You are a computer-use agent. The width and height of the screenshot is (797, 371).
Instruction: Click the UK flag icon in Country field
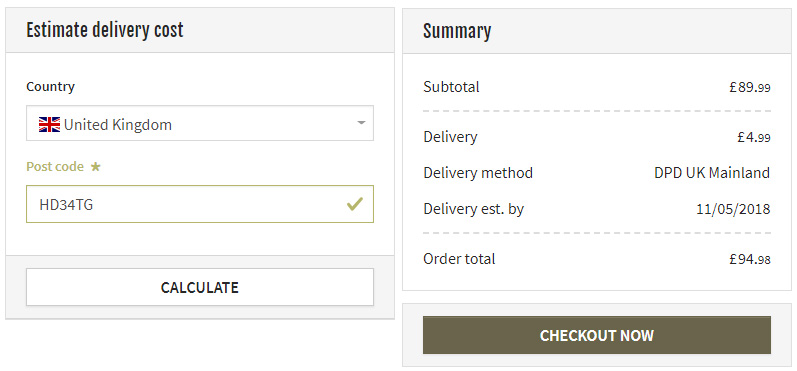pos(49,124)
